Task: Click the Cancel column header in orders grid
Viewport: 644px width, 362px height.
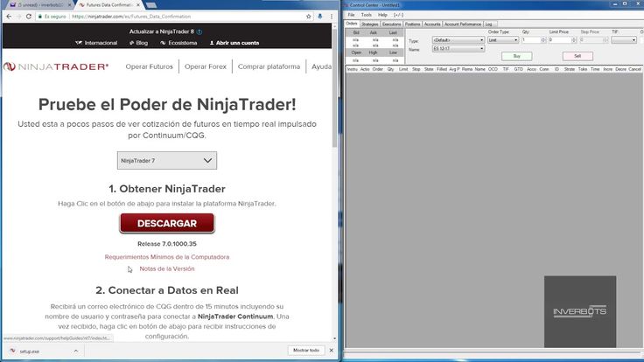Action: (x=634, y=69)
